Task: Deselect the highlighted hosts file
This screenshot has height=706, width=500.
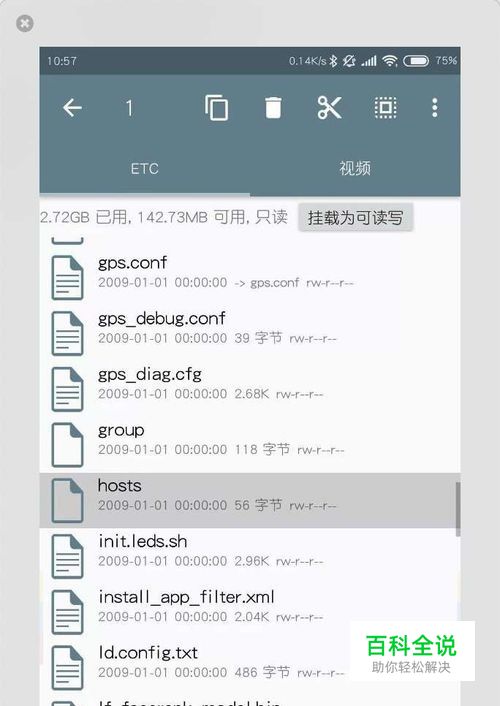Action: 250,500
